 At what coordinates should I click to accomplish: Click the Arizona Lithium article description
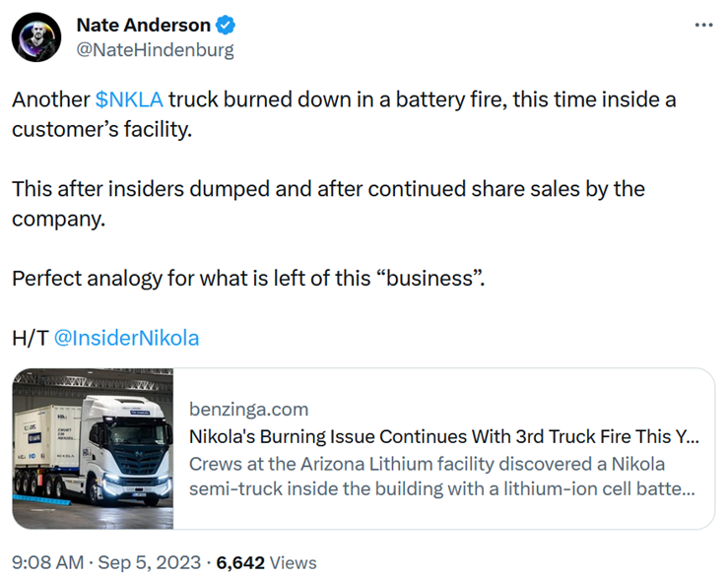[442, 477]
